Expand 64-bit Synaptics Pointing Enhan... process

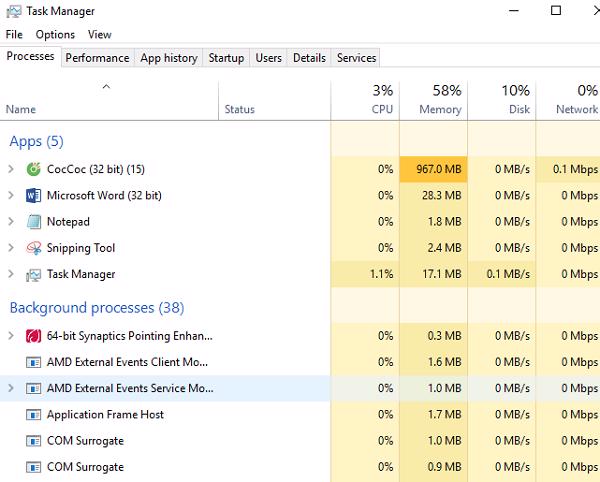tap(11, 336)
